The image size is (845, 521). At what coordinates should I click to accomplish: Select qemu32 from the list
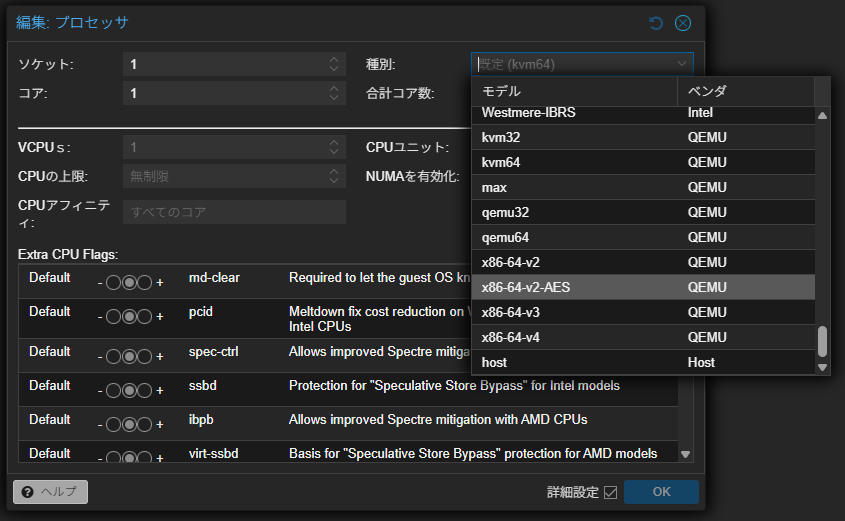pyautogui.click(x=643, y=212)
